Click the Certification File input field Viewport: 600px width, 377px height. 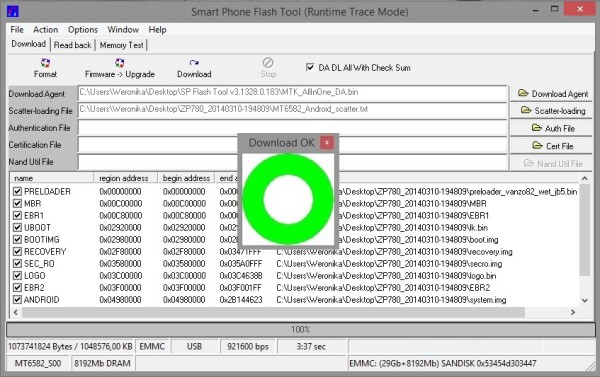[x=292, y=145]
